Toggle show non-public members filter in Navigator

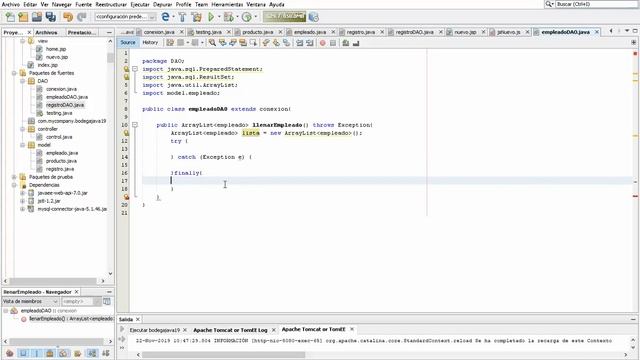click(x=50, y=353)
